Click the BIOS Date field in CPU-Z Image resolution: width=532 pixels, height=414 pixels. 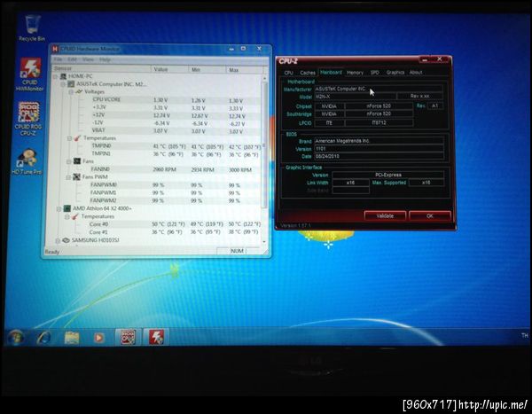pos(379,156)
